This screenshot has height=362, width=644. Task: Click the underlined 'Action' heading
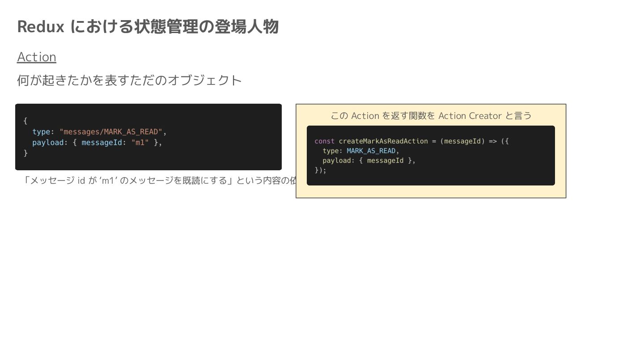tap(37, 57)
